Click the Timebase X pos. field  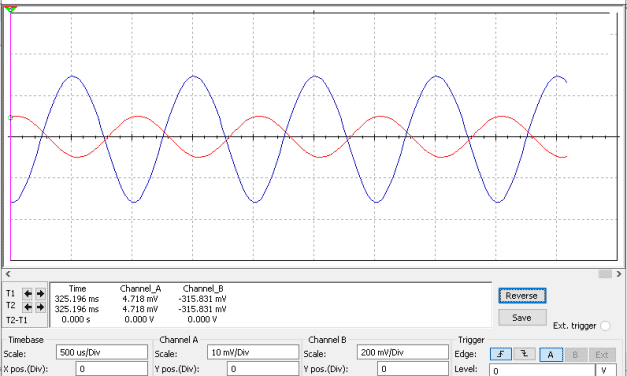click(112, 369)
